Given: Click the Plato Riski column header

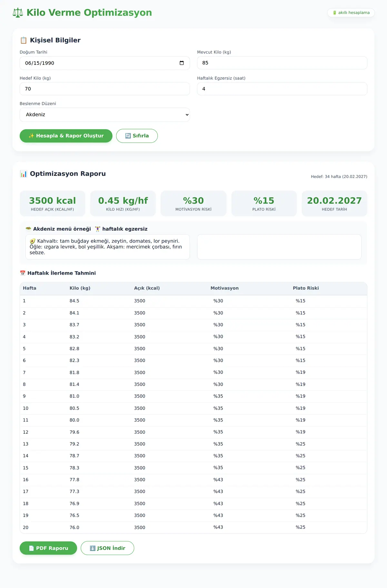Looking at the screenshot, I should pyautogui.click(x=306, y=288).
